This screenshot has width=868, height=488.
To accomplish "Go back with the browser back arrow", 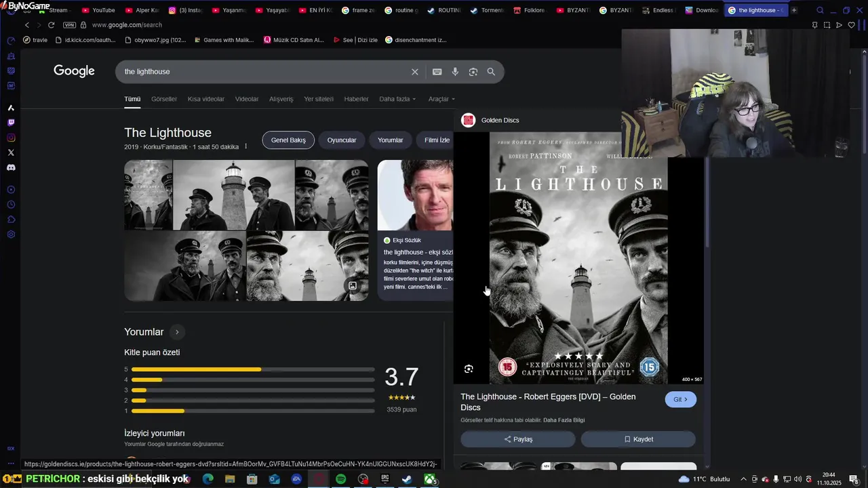I will tap(27, 25).
